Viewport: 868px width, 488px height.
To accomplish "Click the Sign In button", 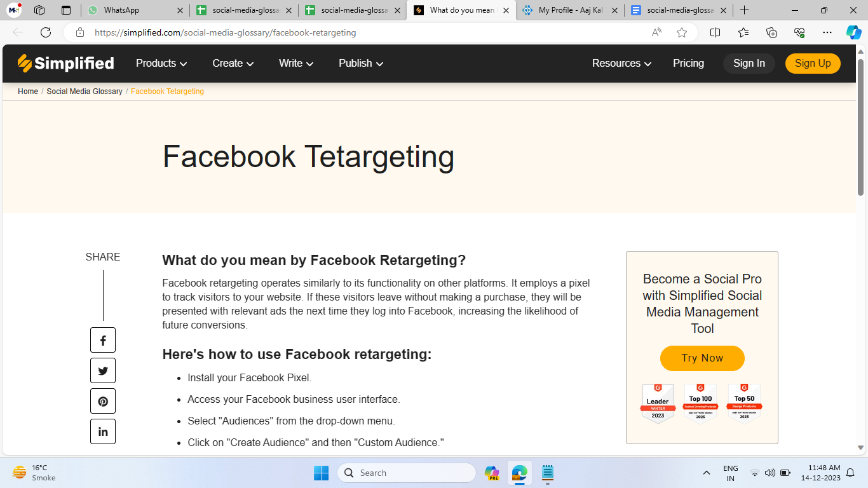I will coord(749,63).
